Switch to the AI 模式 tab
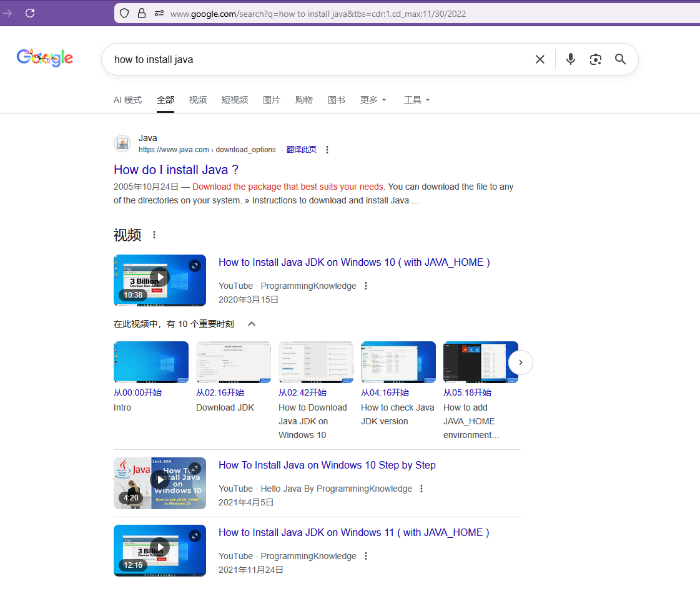The height and width of the screenshot is (589, 700). (127, 100)
